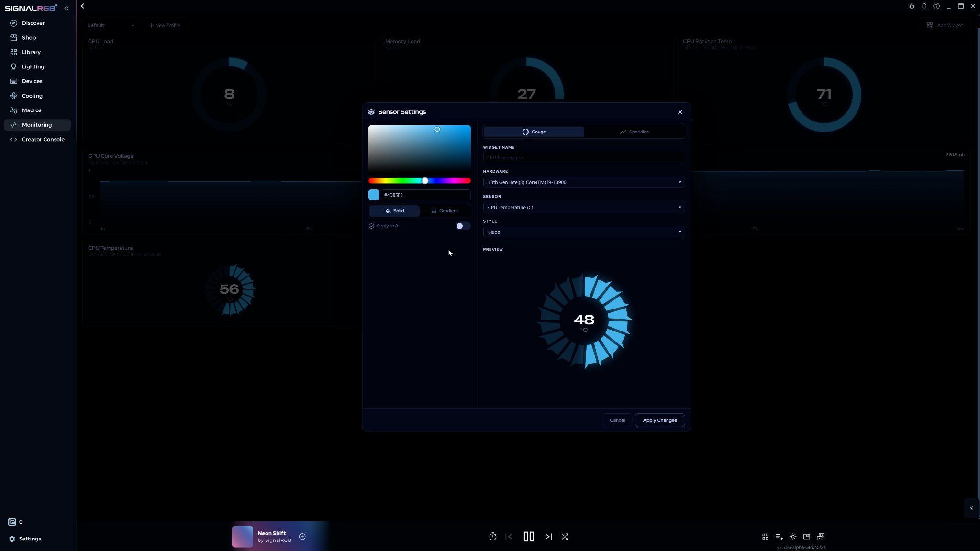Expand the right side panel arrow
Image resolution: width=980 pixels, height=551 pixels.
click(x=971, y=508)
